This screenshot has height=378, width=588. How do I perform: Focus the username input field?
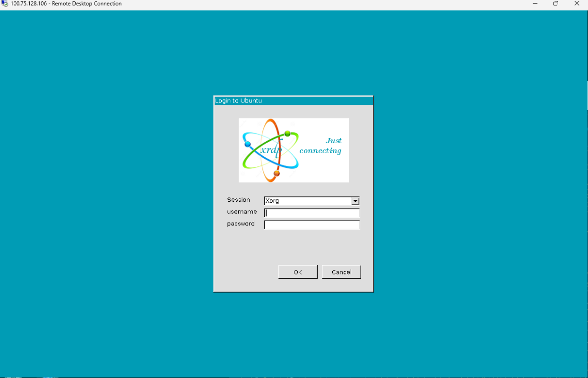click(312, 213)
